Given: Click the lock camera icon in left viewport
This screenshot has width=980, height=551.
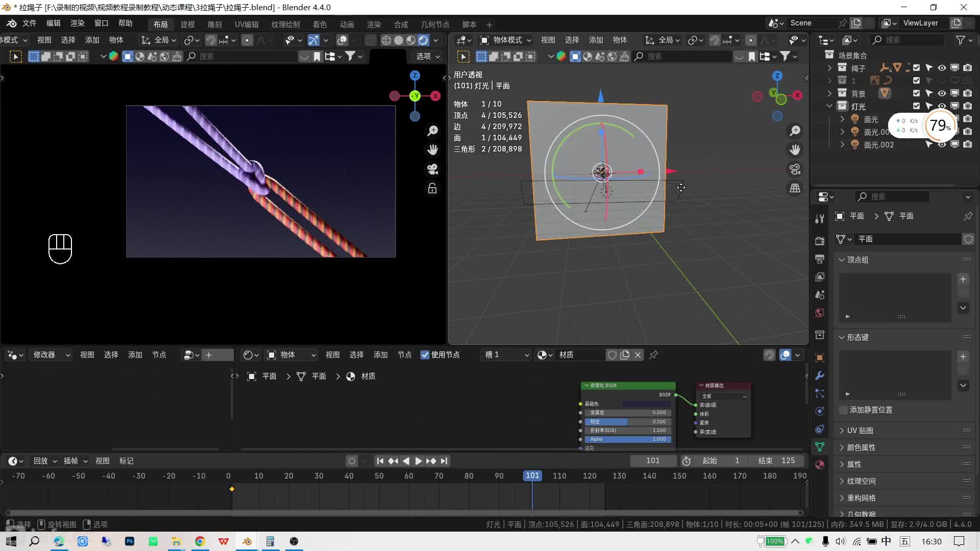Looking at the screenshot, I should pyautogui.click(x=432, y=188).
